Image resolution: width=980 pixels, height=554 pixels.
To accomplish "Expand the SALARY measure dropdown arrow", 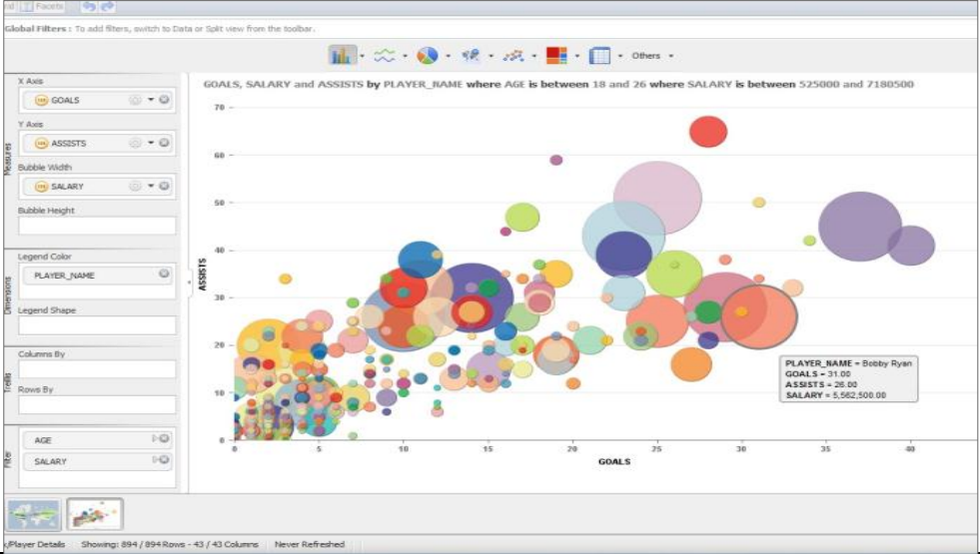I will tap(151, 187).
